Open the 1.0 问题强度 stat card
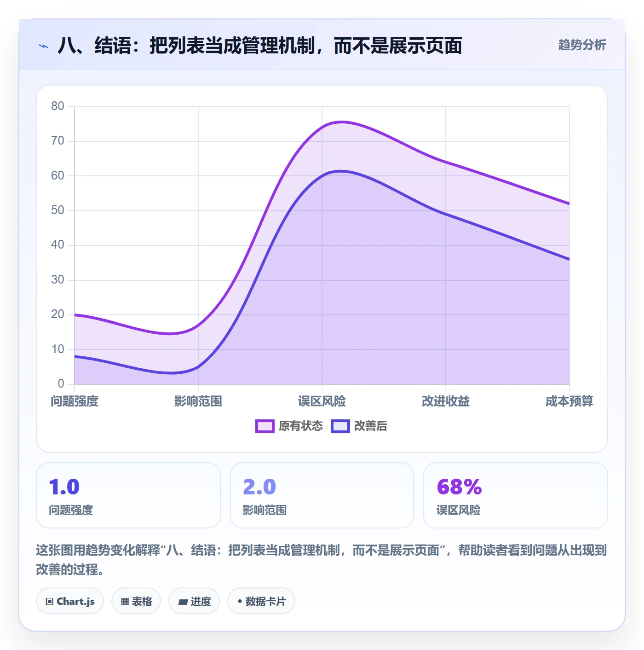Screen dimensions: 644x650 tap(128, 495)
